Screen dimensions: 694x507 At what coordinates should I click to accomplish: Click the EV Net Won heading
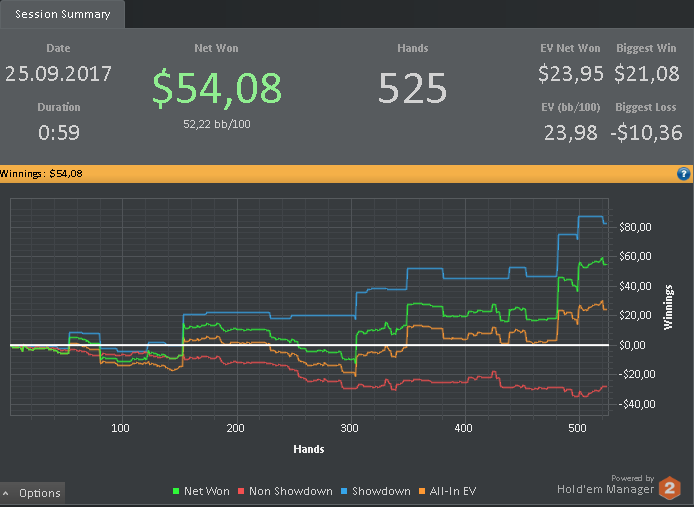(x=570, y=48)
